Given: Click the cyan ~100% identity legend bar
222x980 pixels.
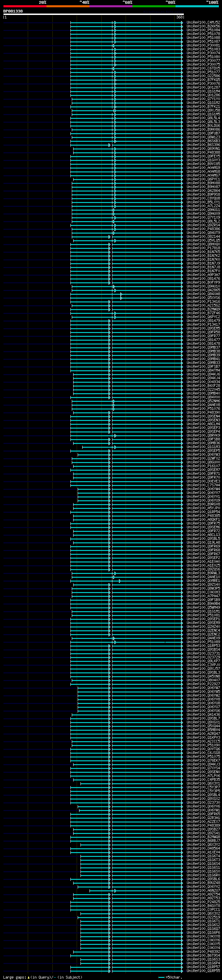Looking at the screenshot, I should click(197, 6).
